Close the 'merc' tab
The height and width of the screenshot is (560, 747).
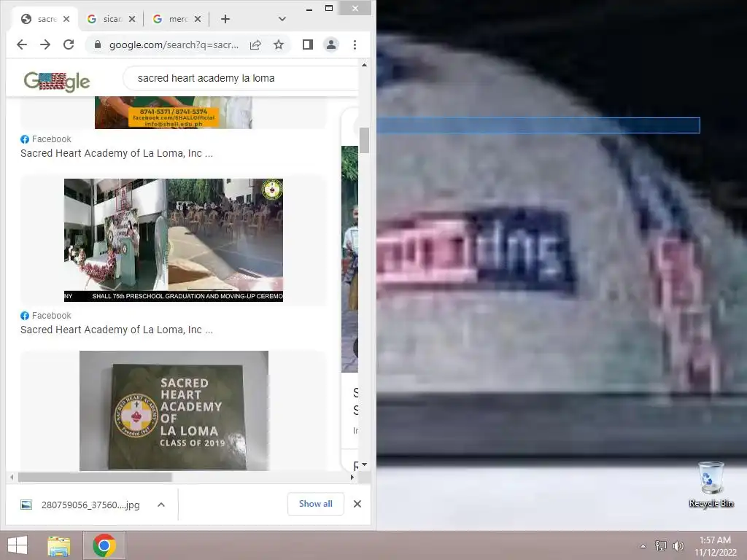(x=198, y=19)
